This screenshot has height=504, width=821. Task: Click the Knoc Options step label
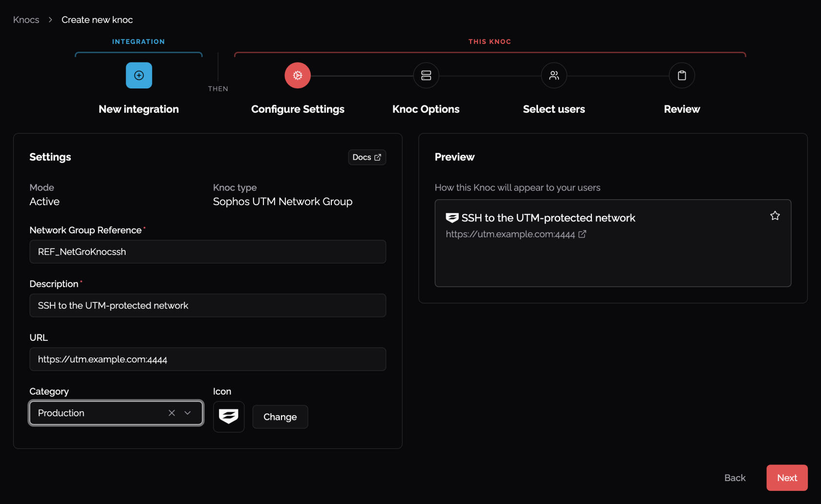point(426,109)
